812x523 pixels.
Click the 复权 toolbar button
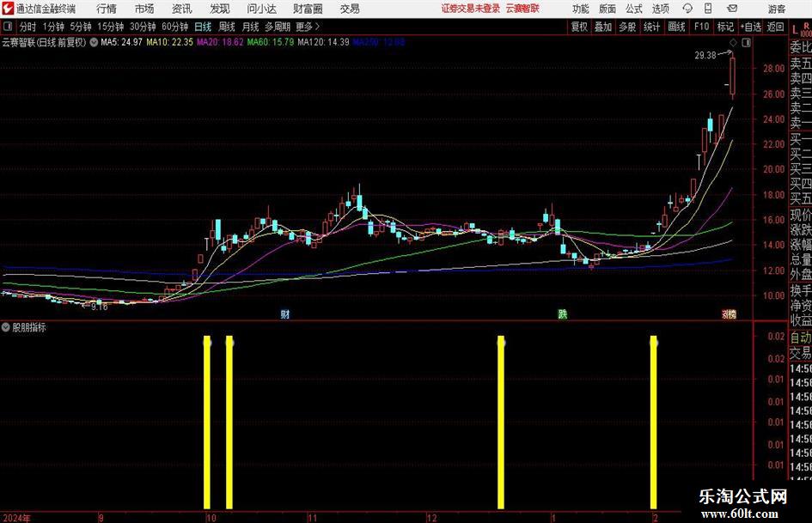[579, 27]
